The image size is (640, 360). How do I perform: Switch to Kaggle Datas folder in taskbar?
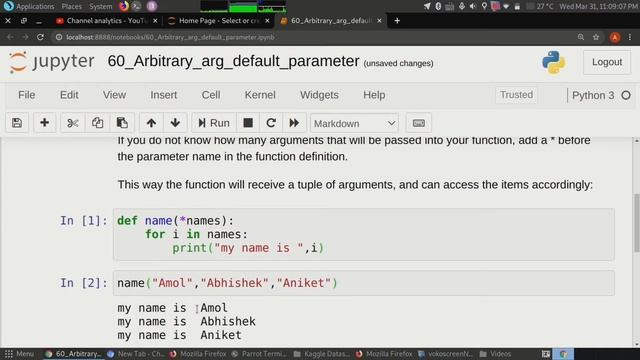(322, 354)
